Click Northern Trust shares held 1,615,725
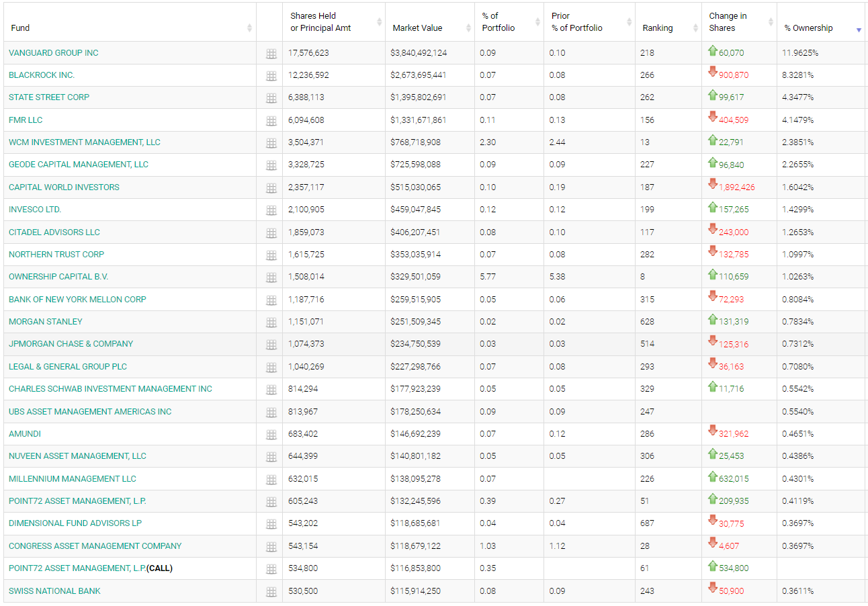Viewport: 868px width, 606px height. [306, 255]
